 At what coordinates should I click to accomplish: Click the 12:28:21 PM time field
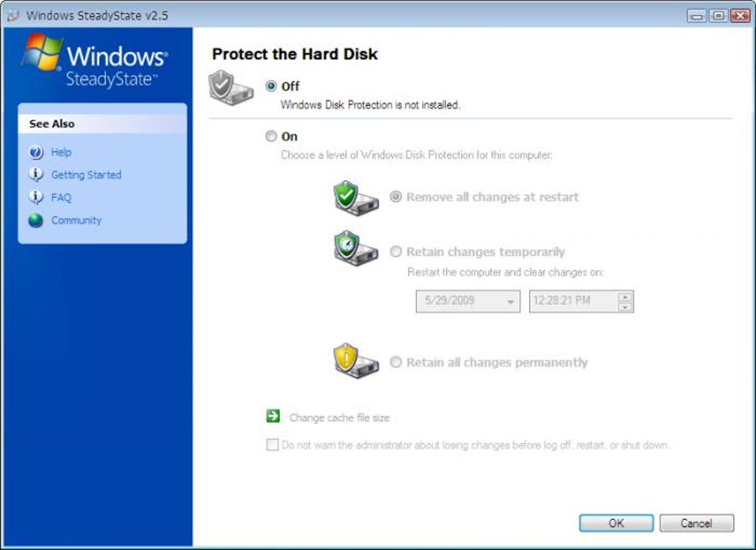point(572,302)
